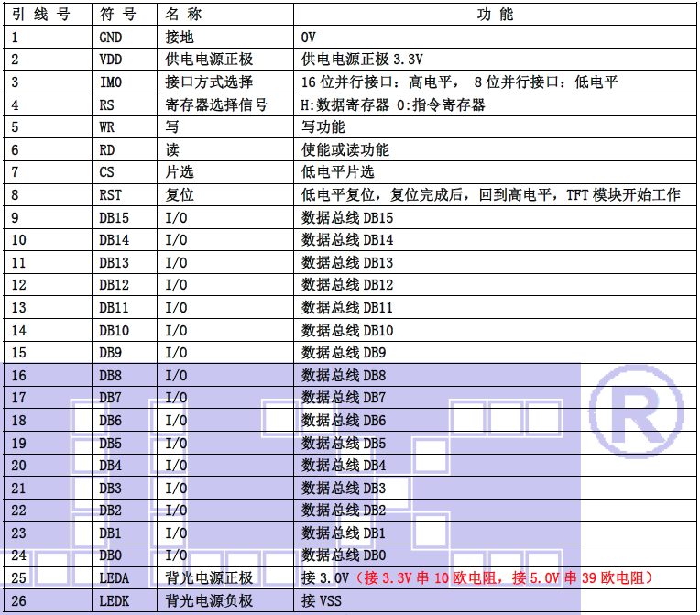Select the LEDA symbol cell

(114, 577)
